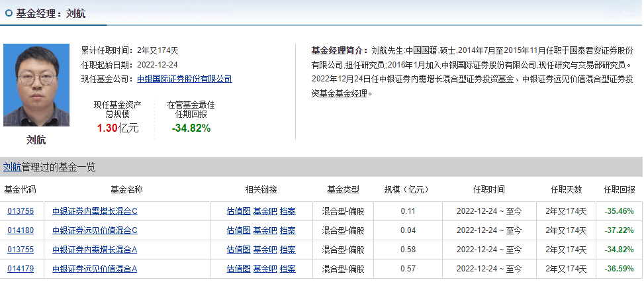Click fund manager 刘航 portrait photo

point(36,85)
